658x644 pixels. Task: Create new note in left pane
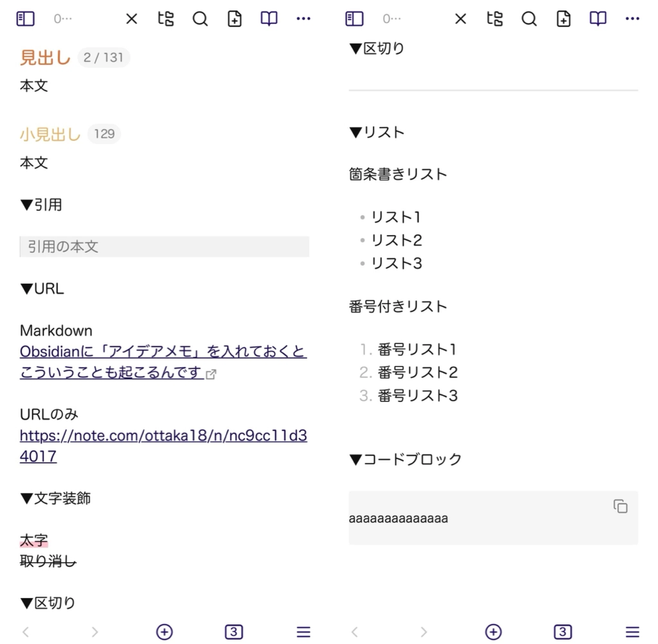tap(235, 19)
